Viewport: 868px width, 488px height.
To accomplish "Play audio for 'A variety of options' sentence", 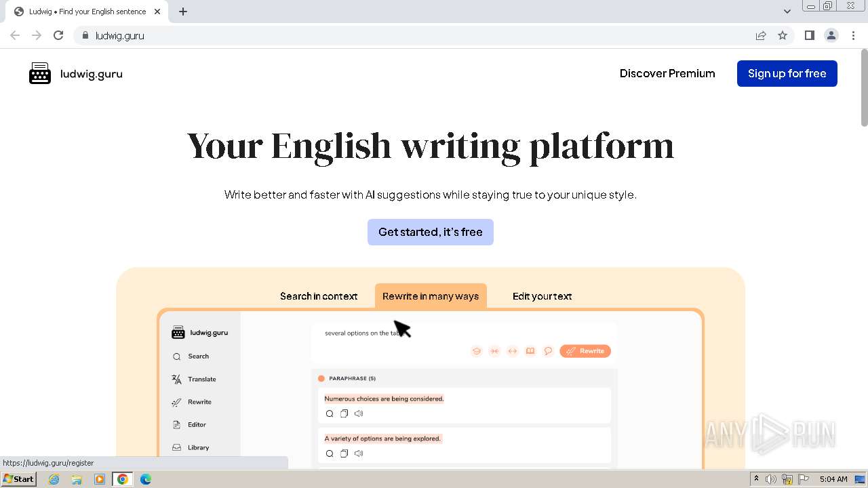I will [x=359, y=453].
